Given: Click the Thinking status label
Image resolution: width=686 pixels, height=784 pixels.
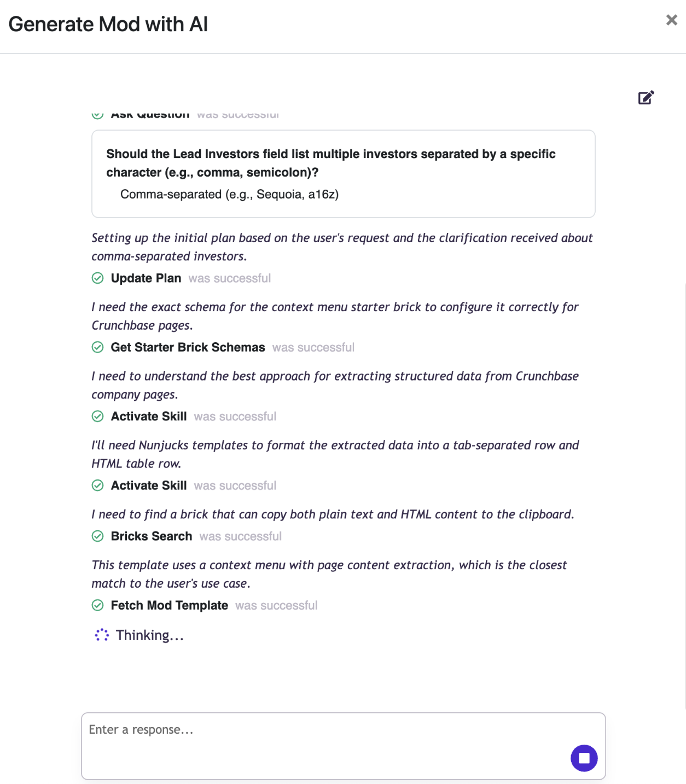Looking at the screenshot, I should pos(150,635).
